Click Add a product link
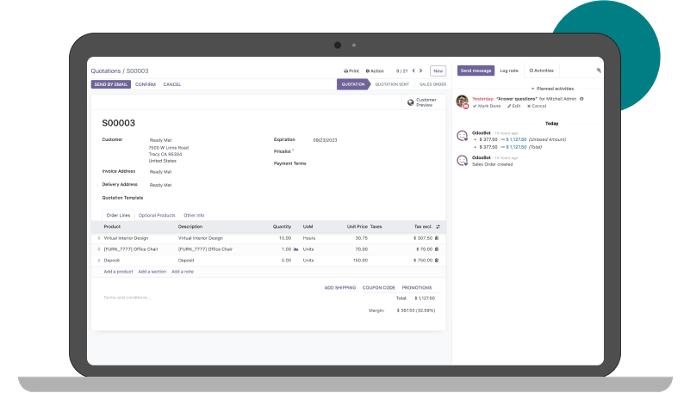Screen dimensions: 690x393 pos(118,272)
